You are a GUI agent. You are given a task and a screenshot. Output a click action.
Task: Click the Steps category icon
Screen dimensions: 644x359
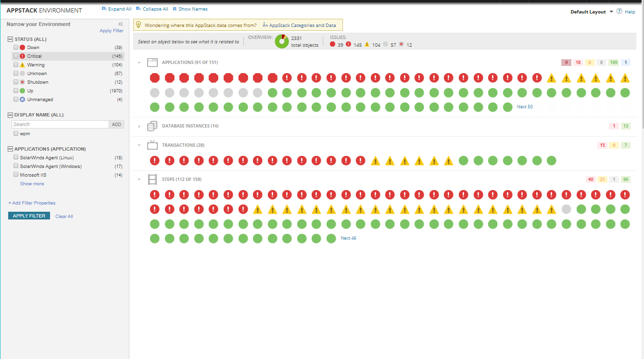(152, 179)
